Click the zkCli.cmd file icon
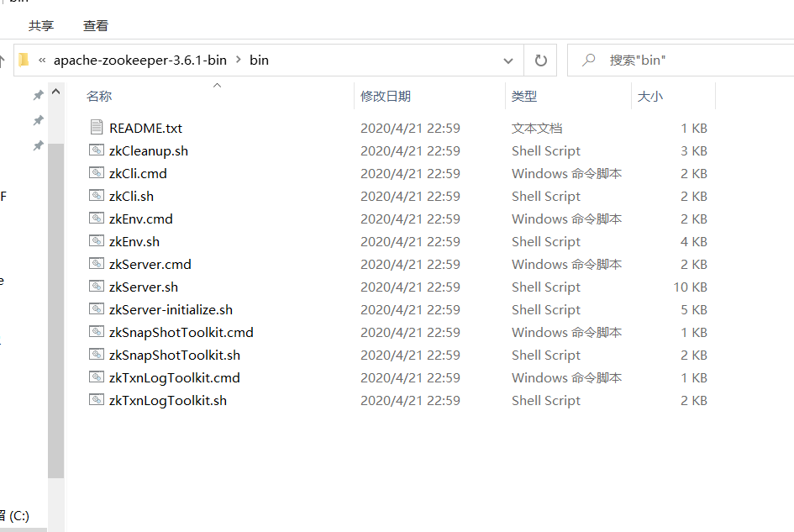Viewport: 794px width, 532px height. pyautogui.click(x=97, y=173)
